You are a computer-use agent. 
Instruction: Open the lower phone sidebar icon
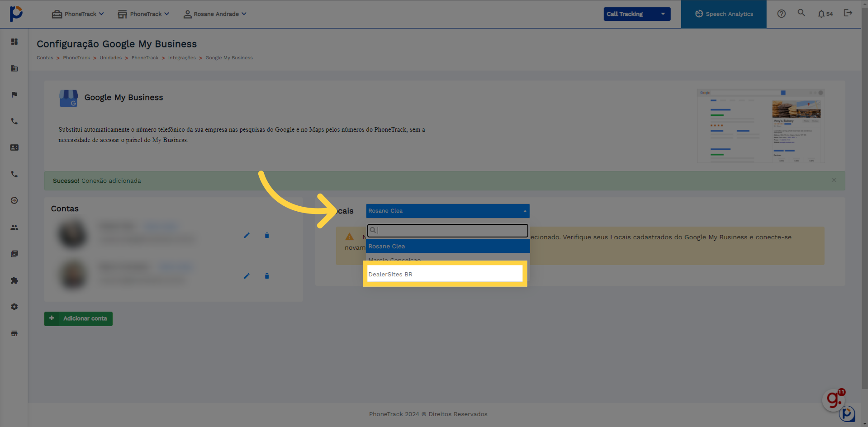click(x=14, y=174)
